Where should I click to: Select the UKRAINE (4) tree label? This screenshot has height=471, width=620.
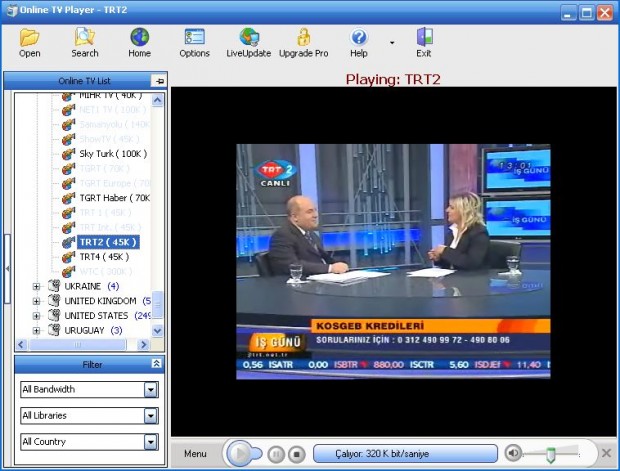92,286
